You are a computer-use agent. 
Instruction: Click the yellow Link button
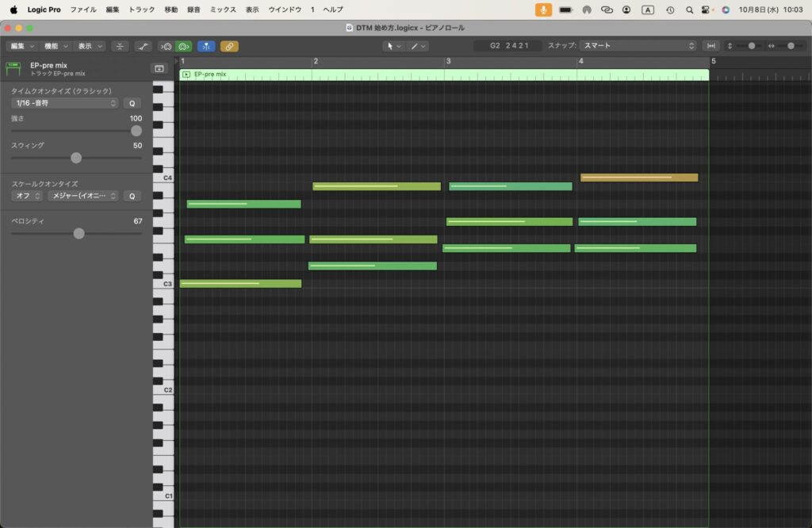[229, 46]
